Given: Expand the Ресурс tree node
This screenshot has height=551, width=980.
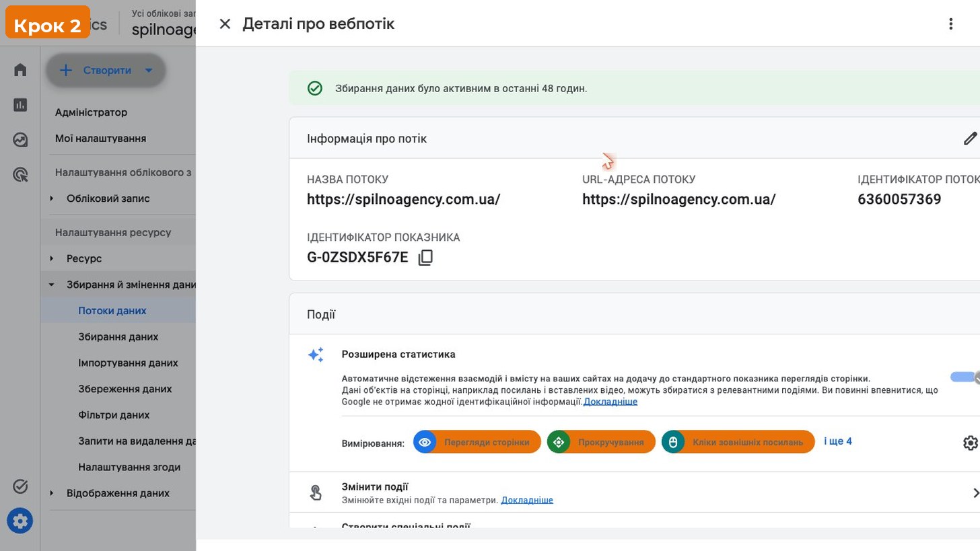Looking at the screenshot, I should tap(52, 258).
